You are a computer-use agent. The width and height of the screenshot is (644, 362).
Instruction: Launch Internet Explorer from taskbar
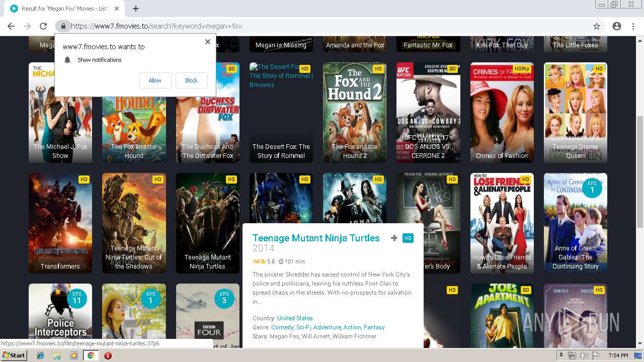40,355
